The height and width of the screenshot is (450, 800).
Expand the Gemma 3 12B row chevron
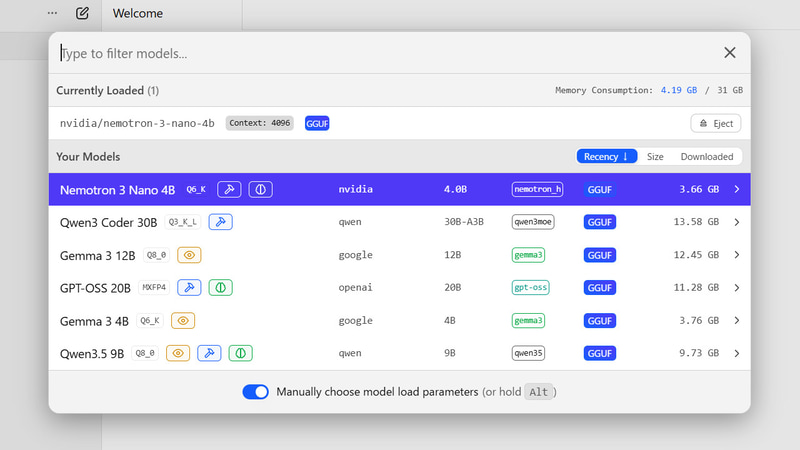click(x=737, y=255)
